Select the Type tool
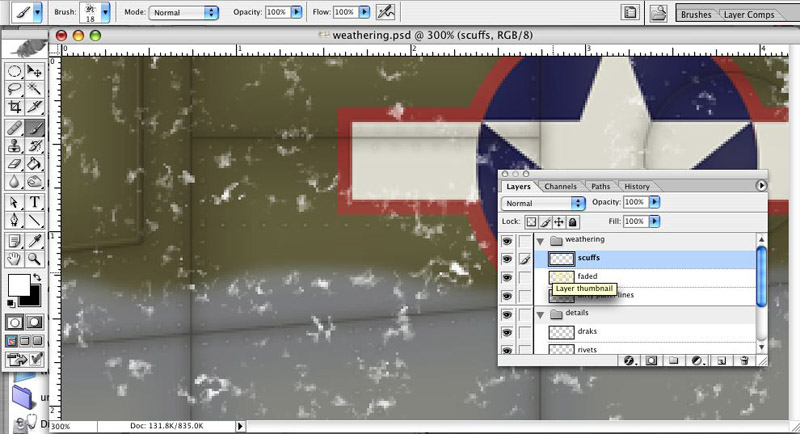Viewport: 800px width, 434px height. click(x=34, y=202)
